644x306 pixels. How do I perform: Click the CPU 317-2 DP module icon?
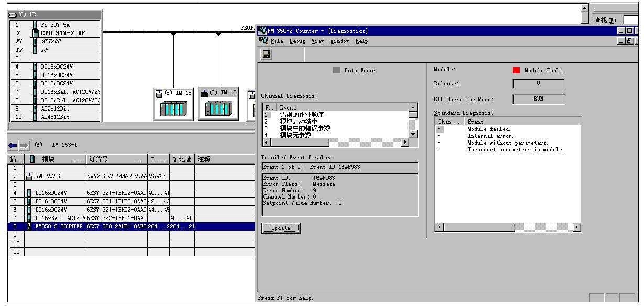coord(35,33)
